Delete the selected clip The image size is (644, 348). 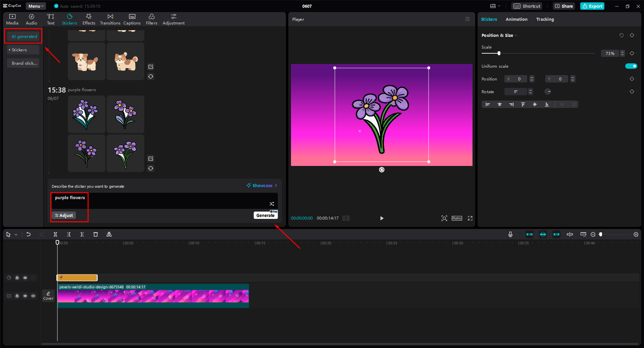[96, 234]
